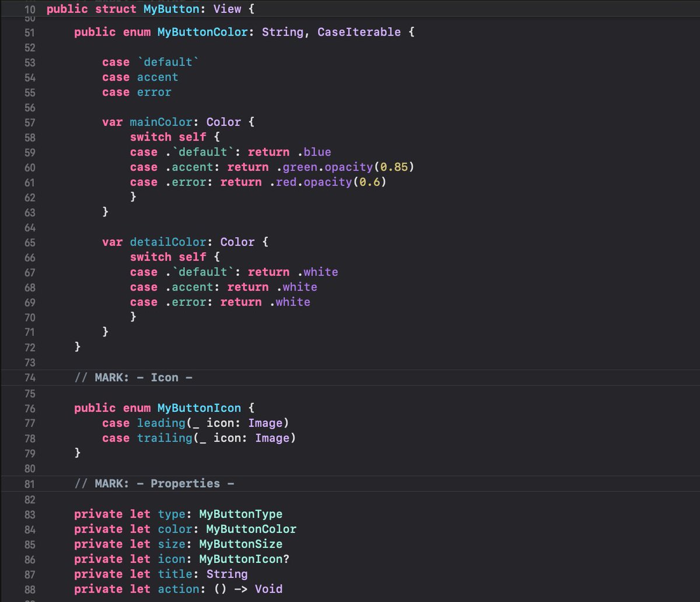Click the opacity value 0.85

(x=394, y=167)
